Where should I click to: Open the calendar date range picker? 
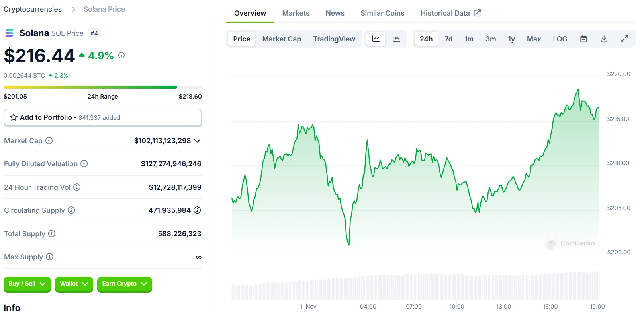pyautogui.click(x=583, y=39)
